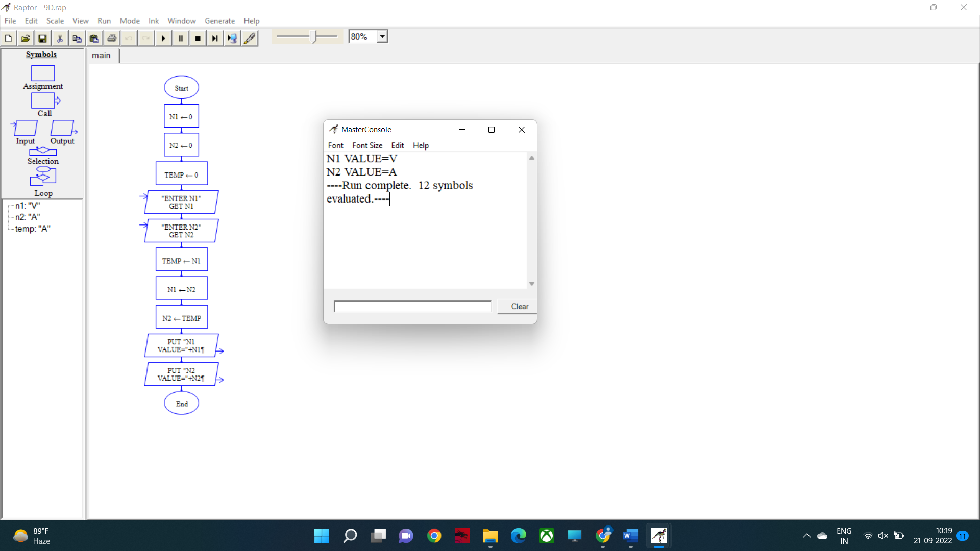980x551 pixels.
Task: Select the main tab
Action: pyautogui.click(x=101, y=55)
